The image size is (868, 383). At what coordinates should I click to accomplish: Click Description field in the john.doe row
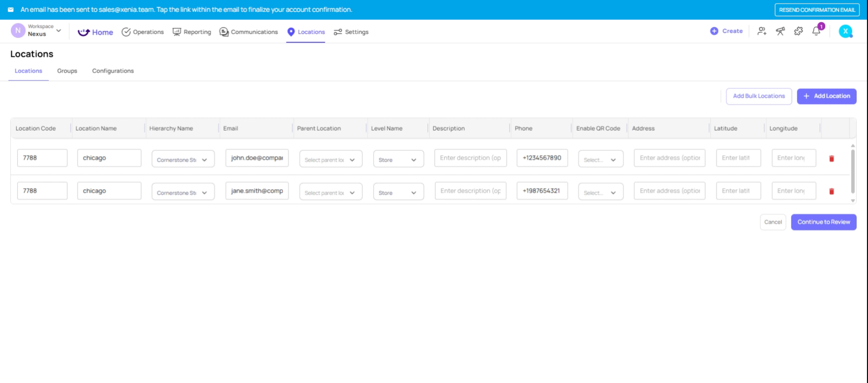[x=470, y=158]
